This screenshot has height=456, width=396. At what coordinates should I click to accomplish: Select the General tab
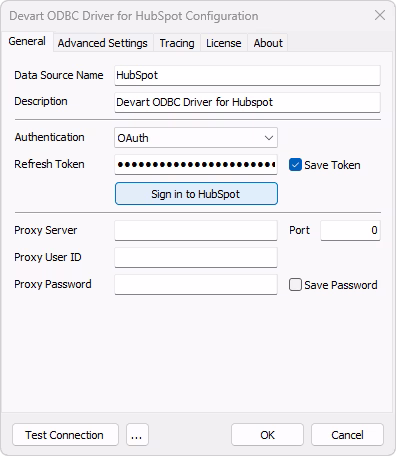(27, 41)
